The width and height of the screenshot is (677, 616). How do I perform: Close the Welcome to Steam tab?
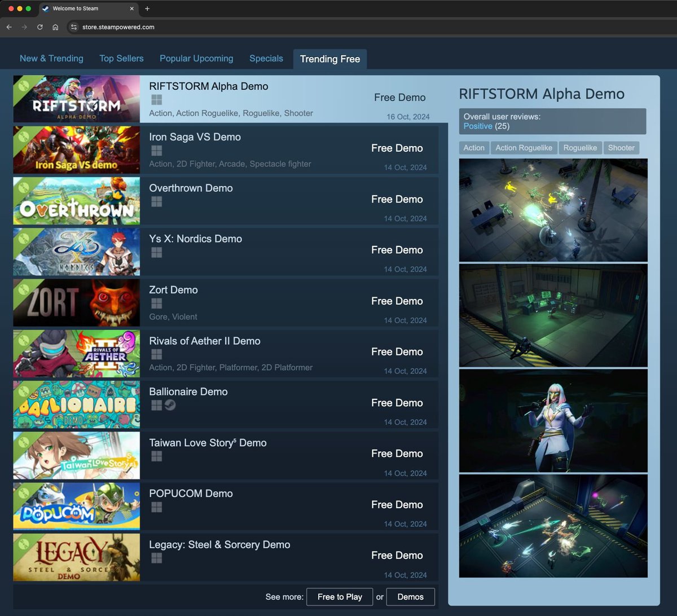(x=132, y=8)
